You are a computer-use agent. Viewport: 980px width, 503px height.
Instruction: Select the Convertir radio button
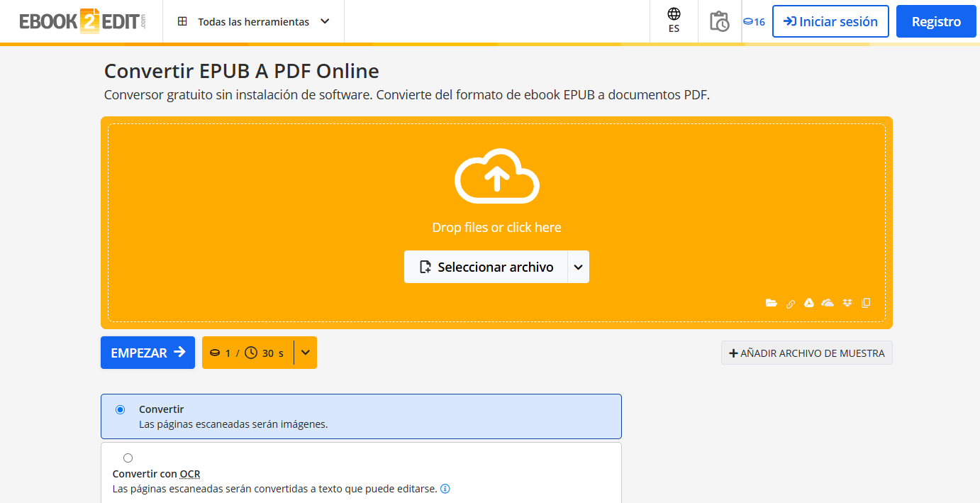tap(121, 409)
